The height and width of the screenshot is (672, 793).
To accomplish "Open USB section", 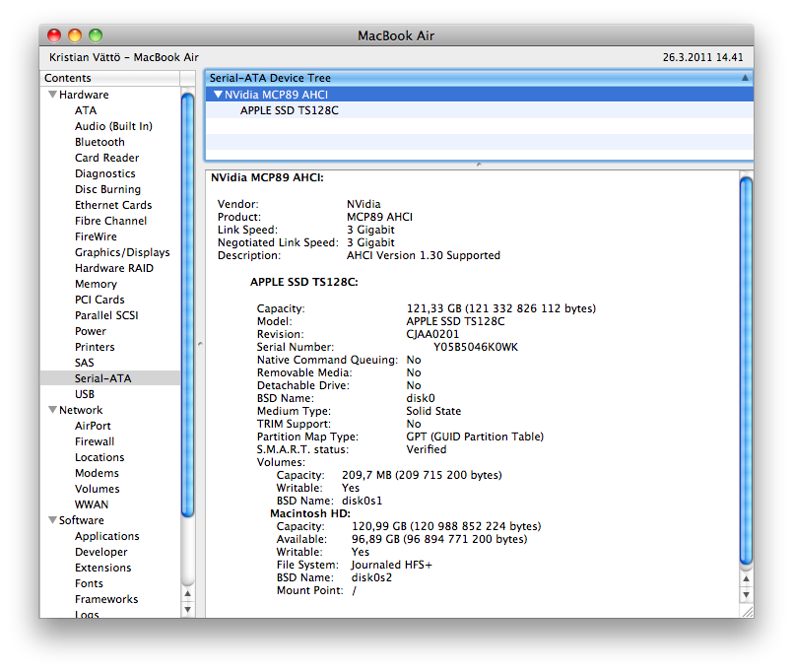I will pyautogui.click(x=85, y=394).
